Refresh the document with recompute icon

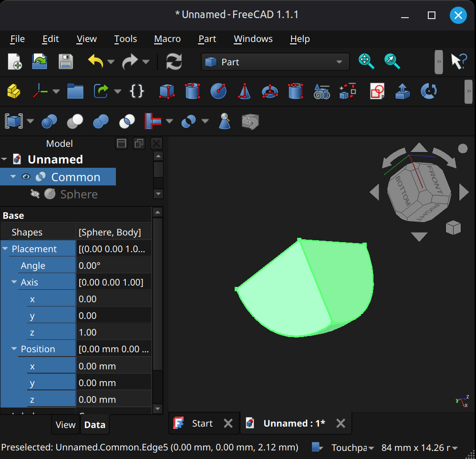point(174,61)
